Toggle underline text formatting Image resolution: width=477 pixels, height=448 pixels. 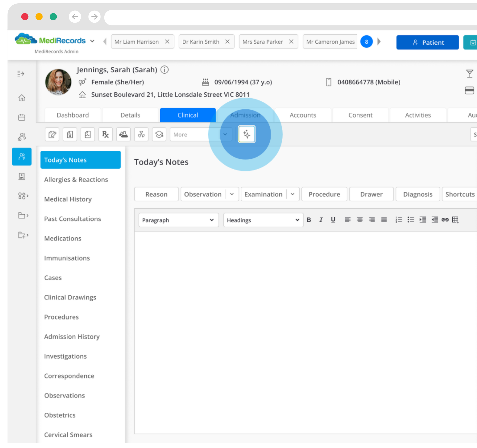tap(333, 220)
